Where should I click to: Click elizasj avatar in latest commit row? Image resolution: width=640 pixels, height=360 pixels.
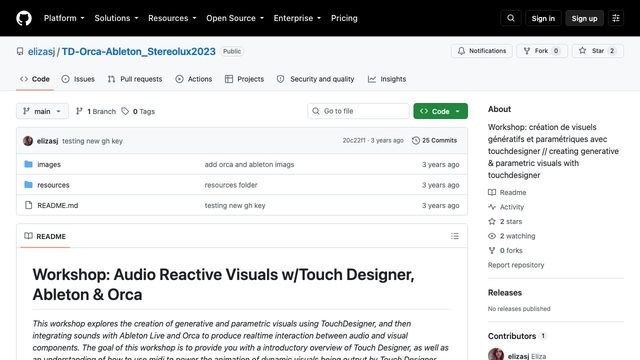28,141
